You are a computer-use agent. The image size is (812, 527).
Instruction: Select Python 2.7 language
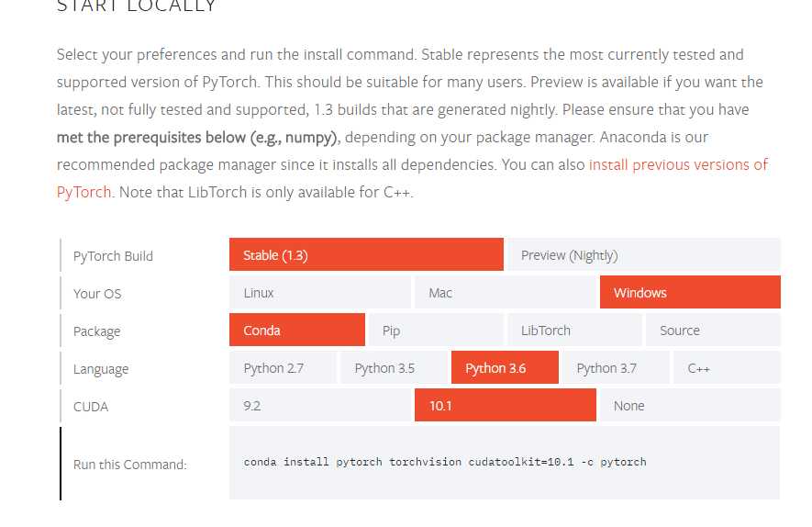point(283,367)
